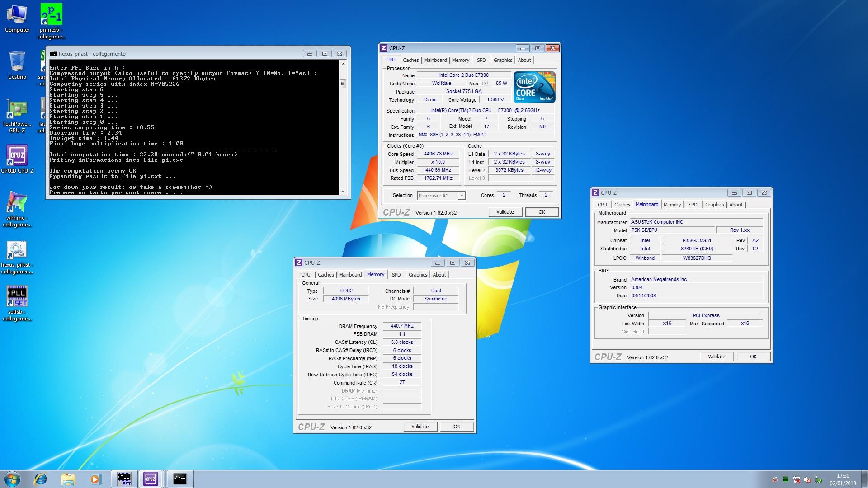Click the console icon in hexus_pifast title bar
The height and width of the screenshot is (488, 868).
coord(53,54)
